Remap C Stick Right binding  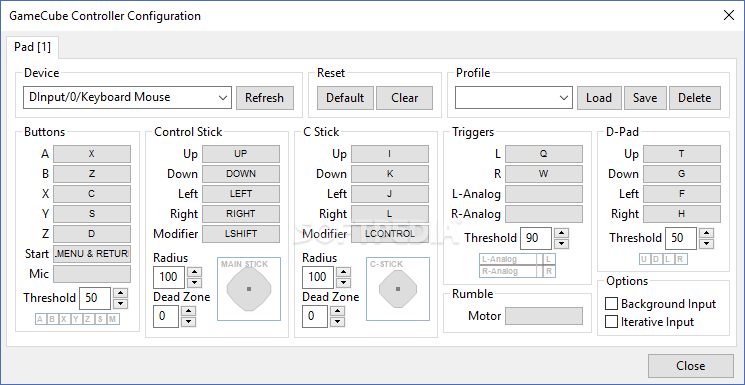click(390, 214)
